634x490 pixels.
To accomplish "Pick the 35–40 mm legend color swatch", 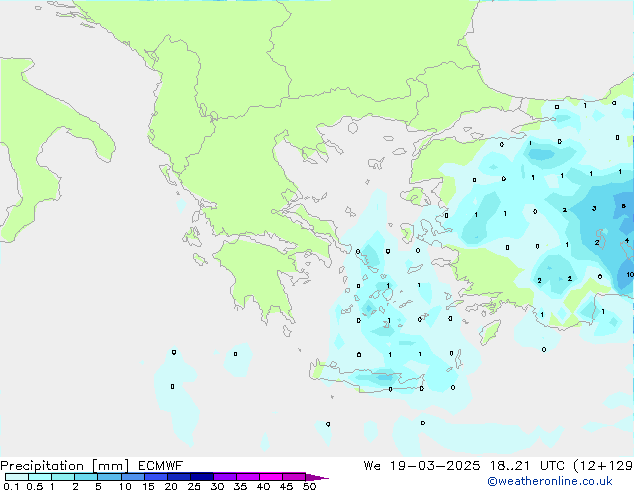I will (x=248, y=477).
